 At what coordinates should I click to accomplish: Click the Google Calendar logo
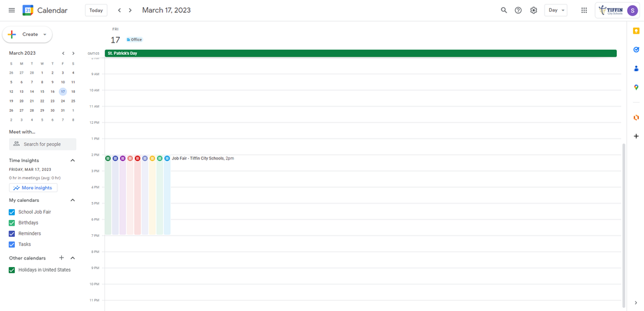point(28,10)
